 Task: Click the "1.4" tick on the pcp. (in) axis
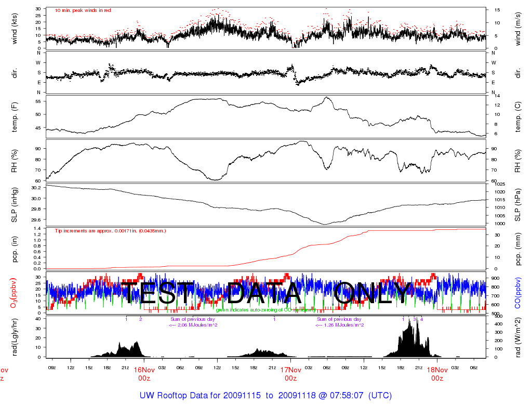(37, 229)
